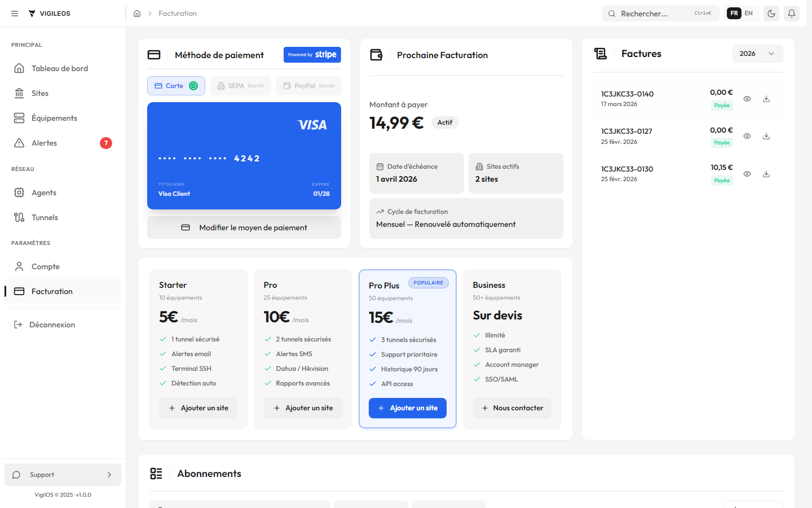Click the green check on Carte tab
The height and width of the screenshot is (508, 812).
coord(193,86)
